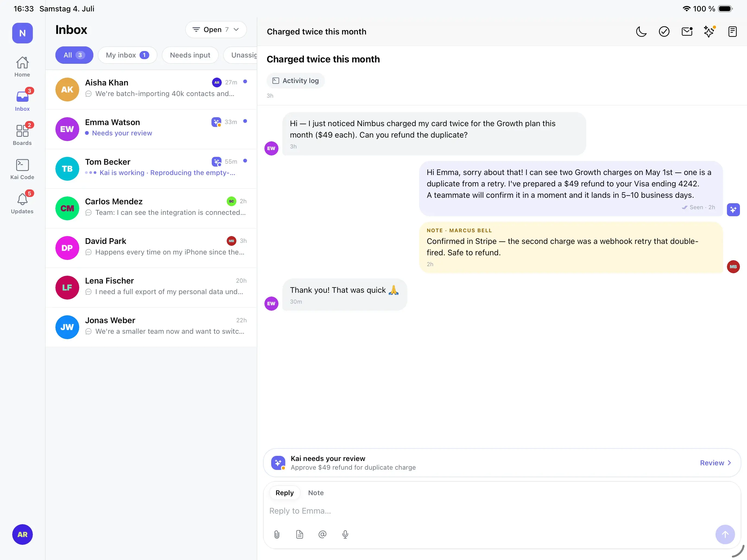Click the Marcus Bell note text
Screen dimensions: 747x560
click(562, 247)
